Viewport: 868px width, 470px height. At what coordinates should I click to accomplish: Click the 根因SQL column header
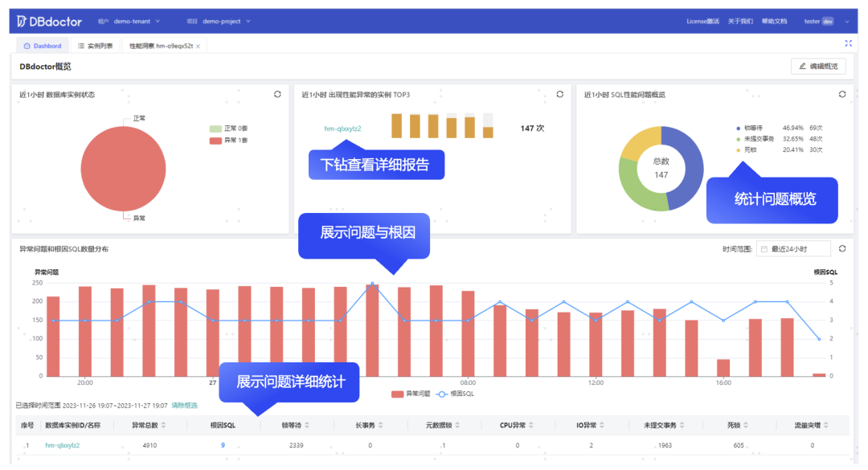(x=223, y=425)
